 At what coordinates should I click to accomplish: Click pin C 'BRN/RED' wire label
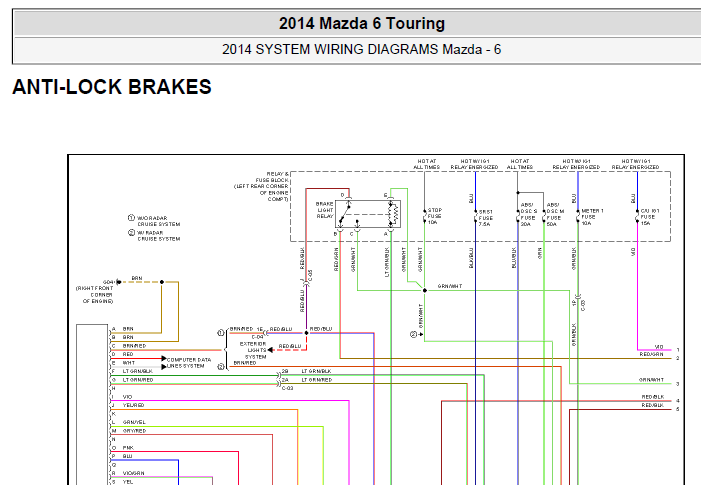pos(134,346)
